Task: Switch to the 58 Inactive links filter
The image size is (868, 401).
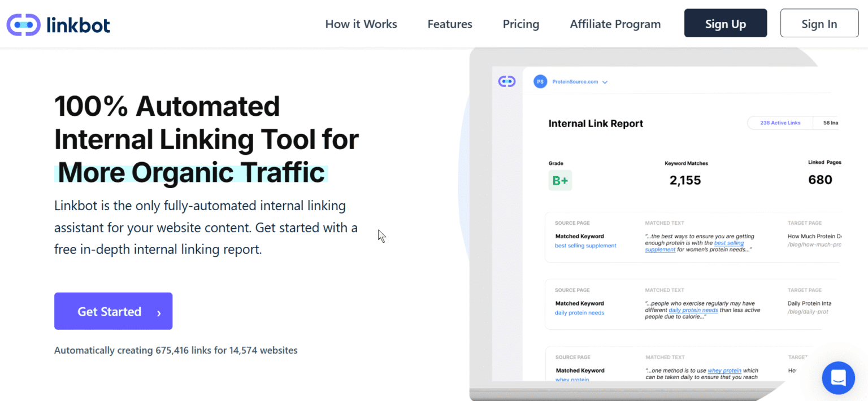Action: [x=830, y=123]
